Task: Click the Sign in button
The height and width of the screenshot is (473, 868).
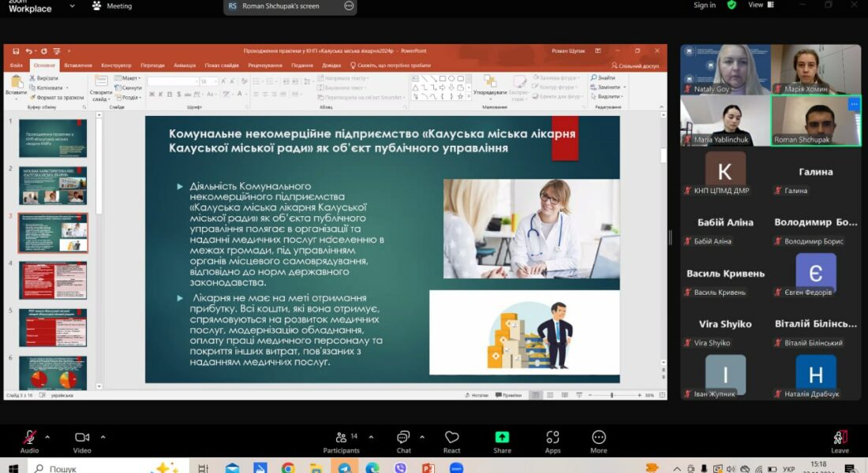Action: (x=705, y=6)
